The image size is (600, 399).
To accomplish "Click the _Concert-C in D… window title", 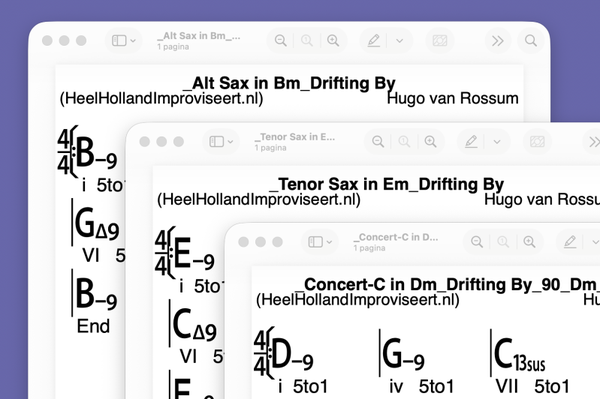I will 396,237.
